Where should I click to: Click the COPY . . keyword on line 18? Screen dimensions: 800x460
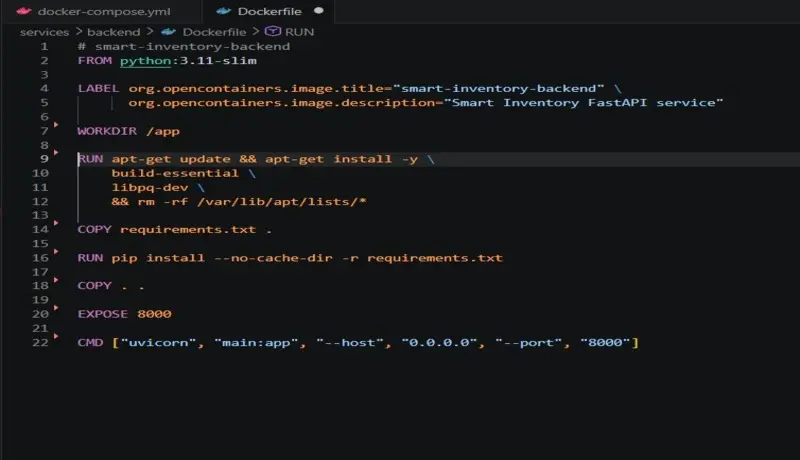coord(94,286)
